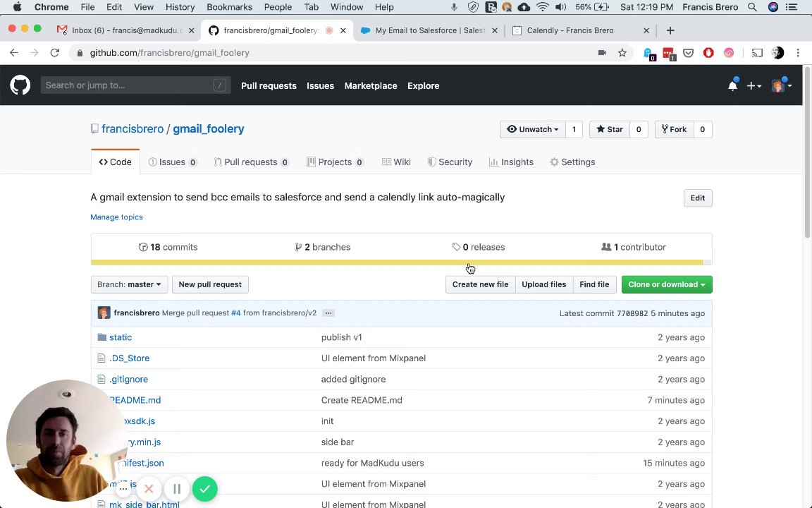Click Manage topics link

point(116,217)
